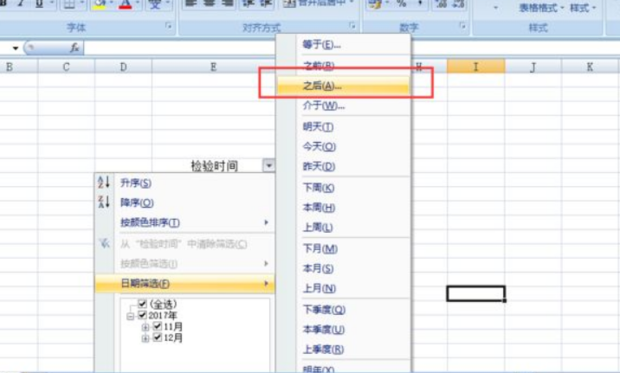
Task: Choose 上季度(R) date filter
Action: coord(343,349)
